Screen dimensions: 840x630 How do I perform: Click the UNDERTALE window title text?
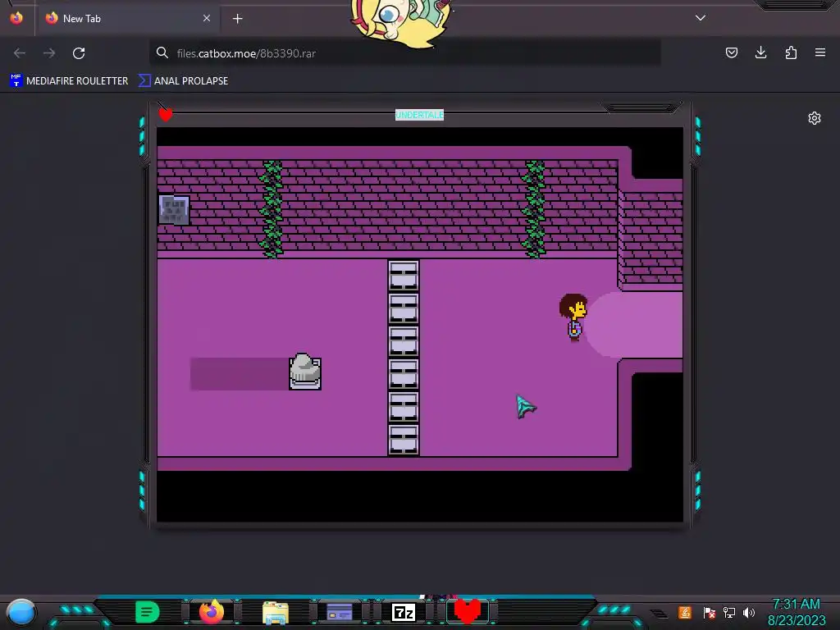(419, 115)
